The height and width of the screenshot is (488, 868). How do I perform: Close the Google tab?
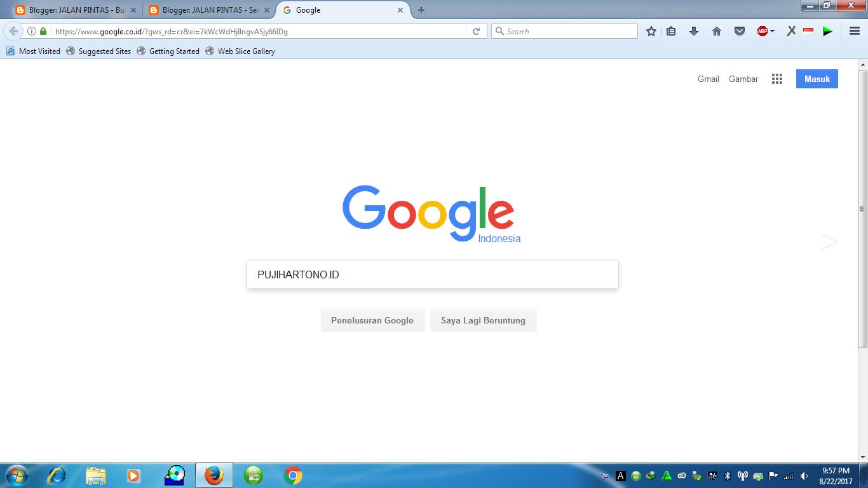click(x=400, y=10)
